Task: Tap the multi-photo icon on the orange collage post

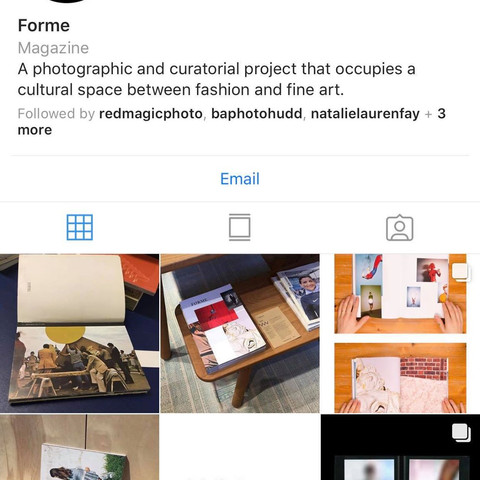Action: coord(462,272)
